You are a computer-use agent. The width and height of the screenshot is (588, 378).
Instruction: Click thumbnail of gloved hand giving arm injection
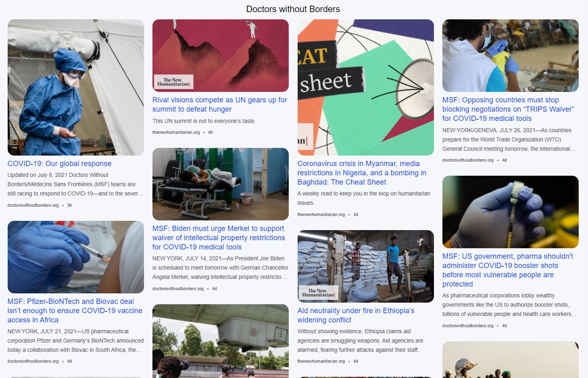click(x=76, y=257)
